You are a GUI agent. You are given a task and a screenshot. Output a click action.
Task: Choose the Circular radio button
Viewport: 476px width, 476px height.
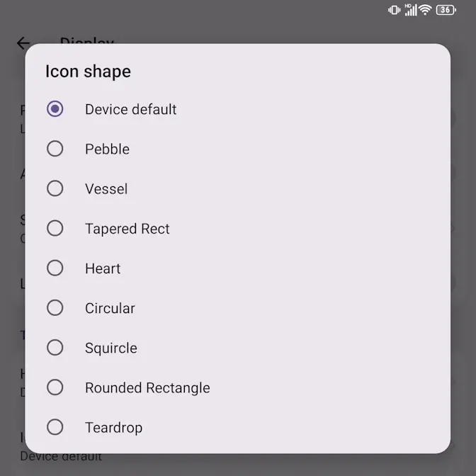tap(55, 307)
